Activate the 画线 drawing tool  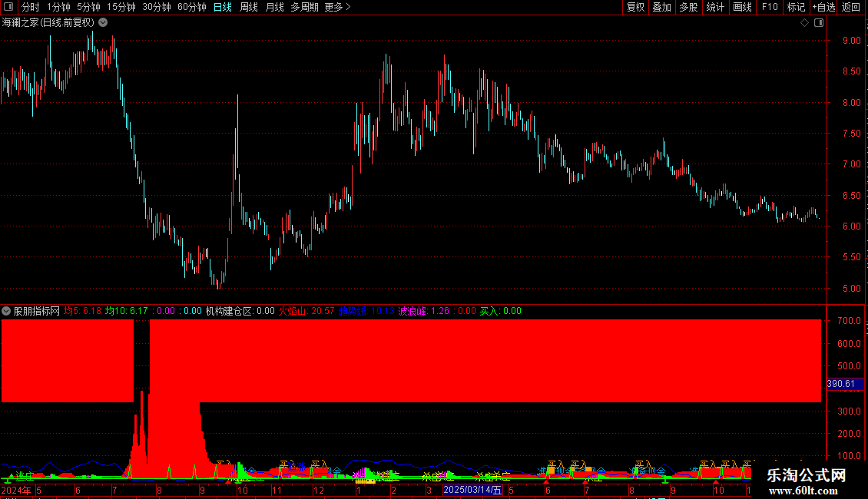tap(742, 7)
